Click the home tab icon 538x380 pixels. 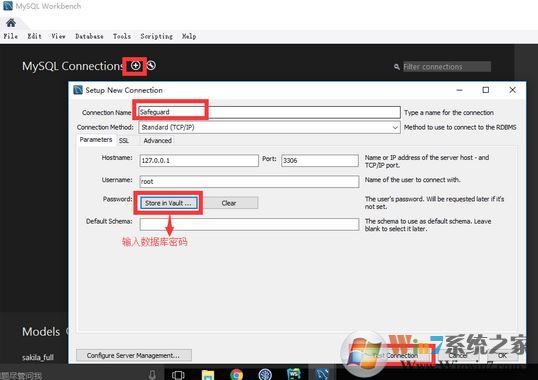point(11,23)
